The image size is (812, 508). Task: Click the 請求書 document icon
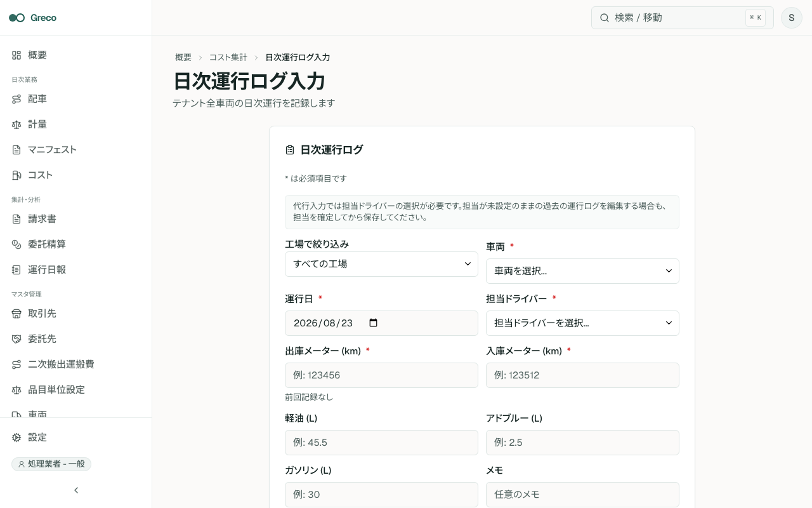(x=16, y=219)
